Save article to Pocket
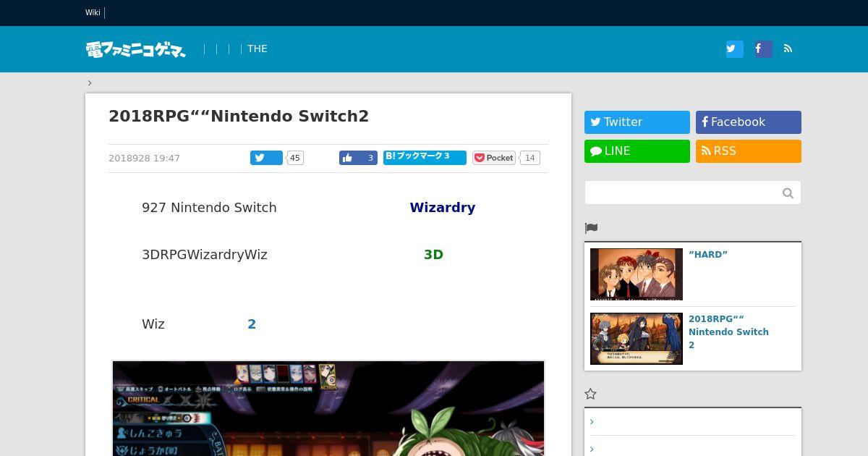Image resolution: width=868 pixels, height=456 pixels. [x=494, y=158]
